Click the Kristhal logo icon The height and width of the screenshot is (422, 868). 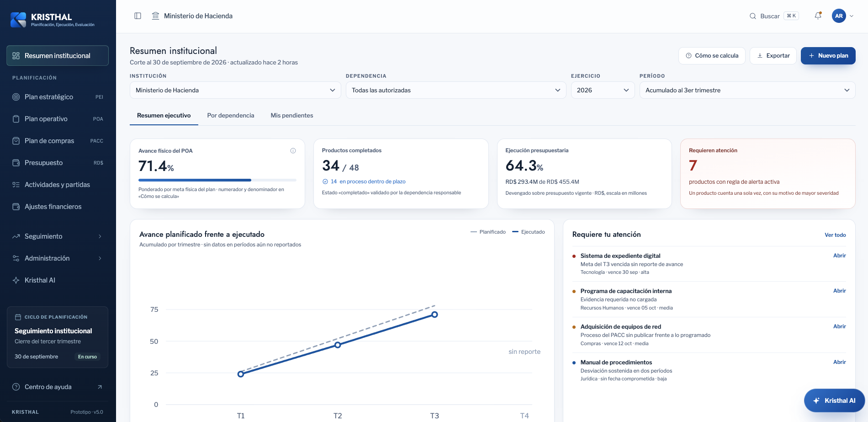(x=18, y=20)
